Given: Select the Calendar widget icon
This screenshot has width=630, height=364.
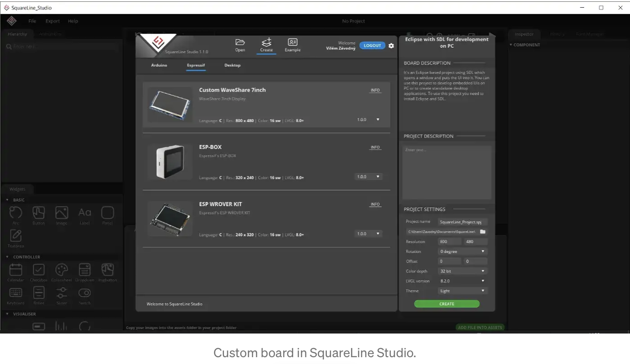Looking at the screenshot, I should click(x=16, y=270).
